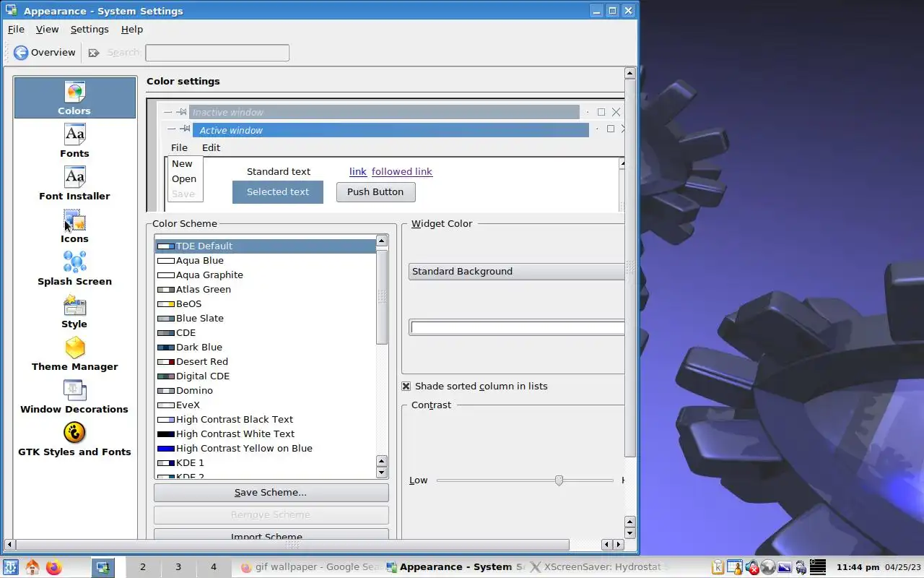Click File in the preview window
The width and height of the screenshot is (924, 578).
pyautogui.click(x=179, y=147)
